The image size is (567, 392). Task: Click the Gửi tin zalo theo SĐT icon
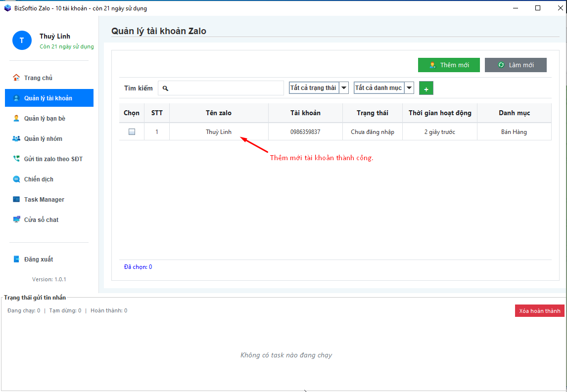pyautogui.click(x=16, y=159)
